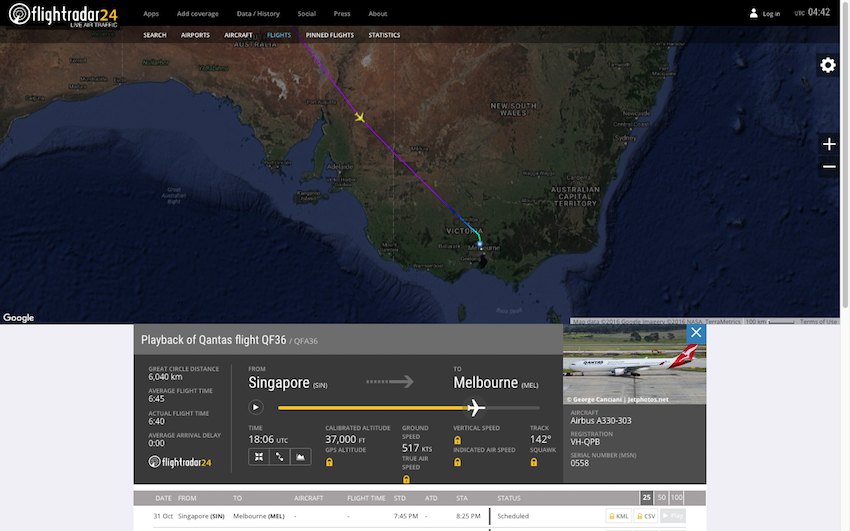Viewport: 850px width, 531px height.
Task: Download CSV for the 31 Oct flight
Action: click(x=646, y=516)
